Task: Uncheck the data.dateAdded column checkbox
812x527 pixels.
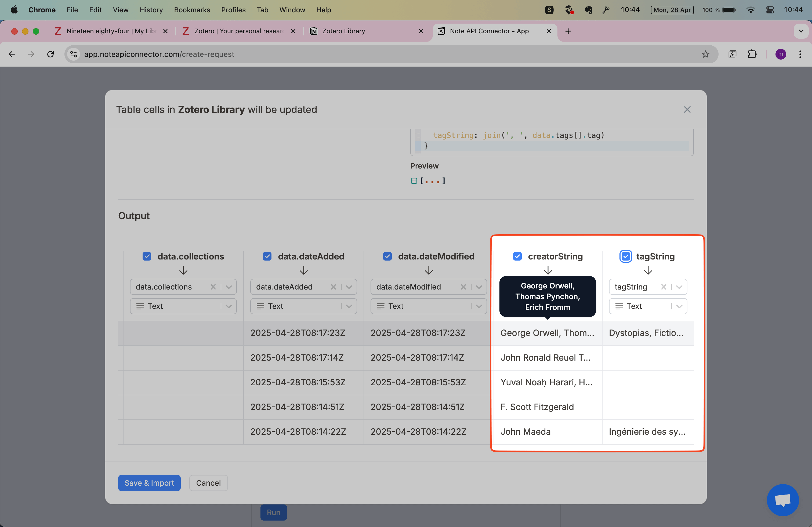Action: [267, 256]
